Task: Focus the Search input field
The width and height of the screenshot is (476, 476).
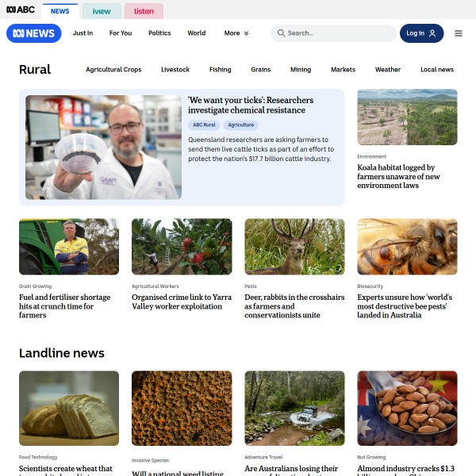Action: (333, 33)
